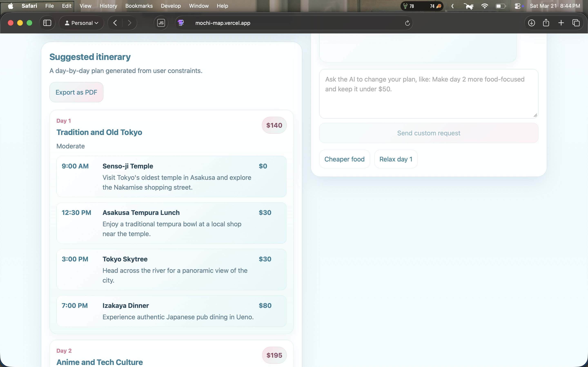Click the Export as PDF button

(76, 92)
